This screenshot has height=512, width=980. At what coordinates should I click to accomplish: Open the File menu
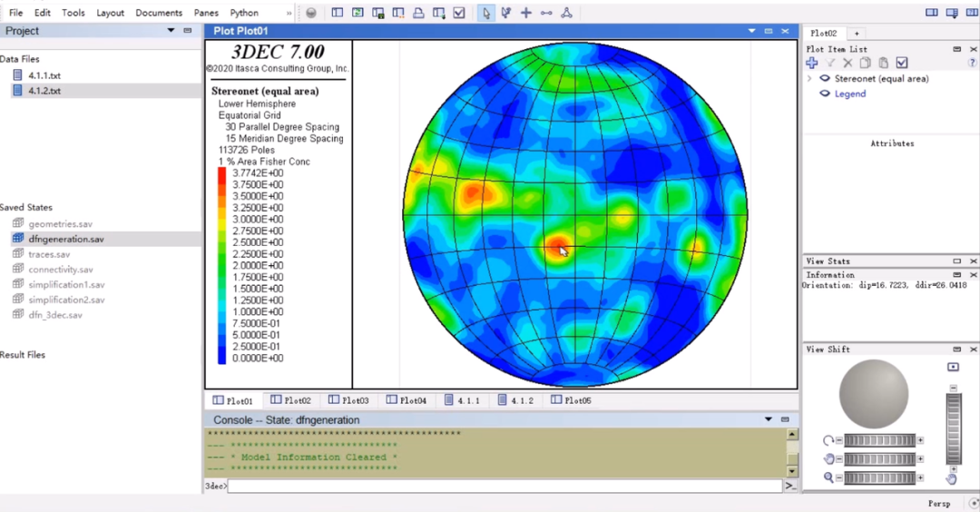16,13
